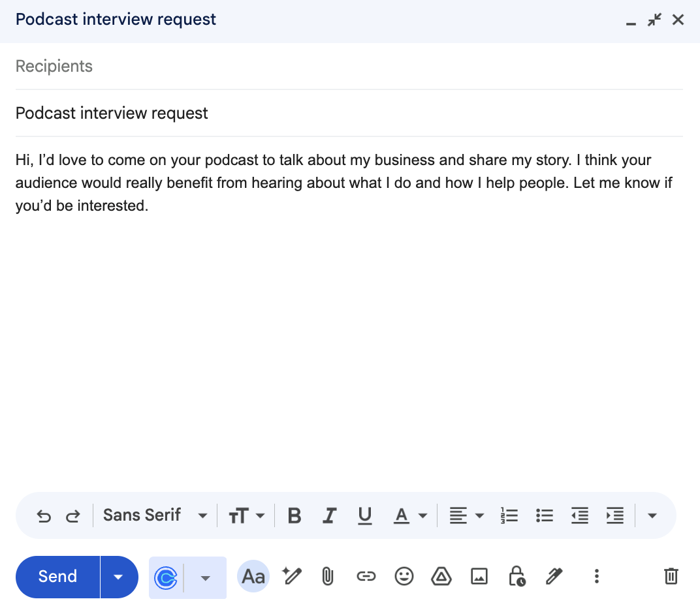Open the Sans Serif font dropdown

tap(155, 515)
